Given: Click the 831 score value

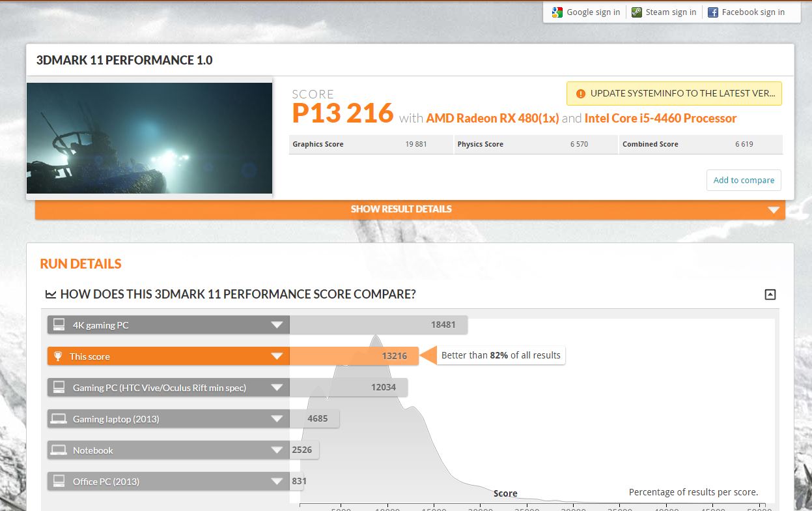Looking at the screenshot, I should [299, 481].
